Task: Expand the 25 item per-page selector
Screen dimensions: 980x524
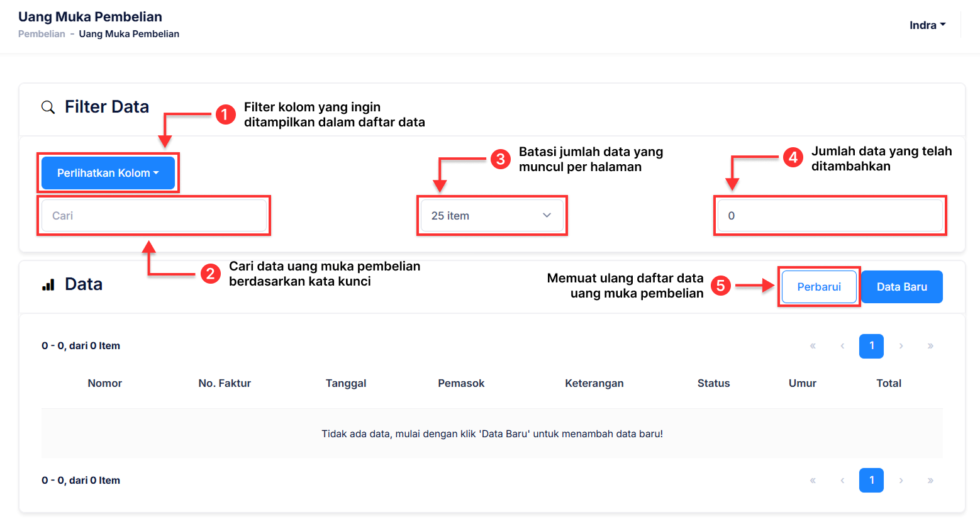Action: point(492,216)
